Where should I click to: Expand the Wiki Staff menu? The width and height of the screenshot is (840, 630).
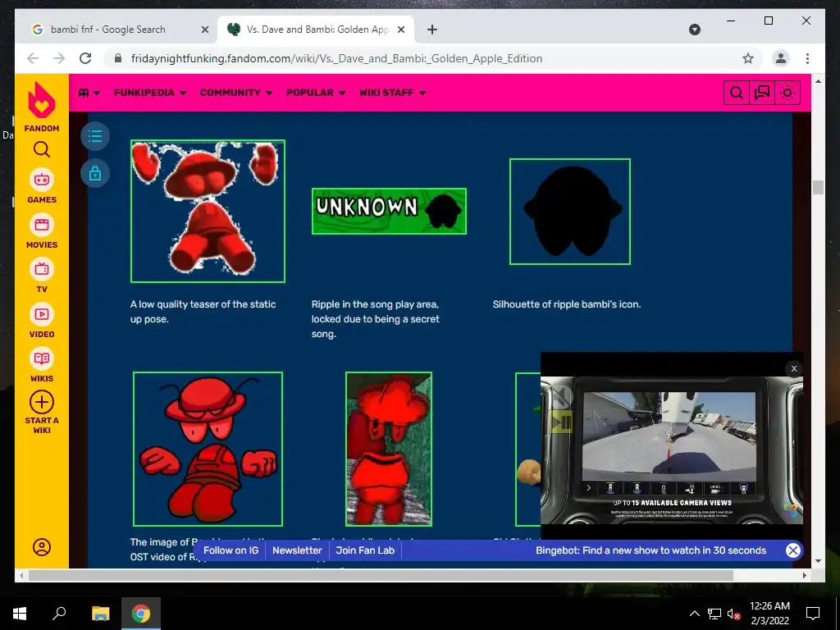pos(392,93)
